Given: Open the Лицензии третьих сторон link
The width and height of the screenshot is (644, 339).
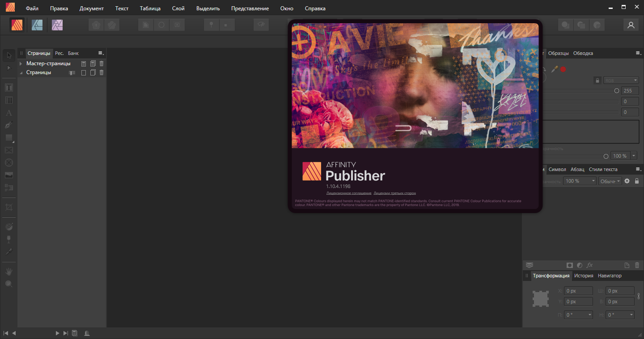Looking at the screenshot, I should click(x=395, y=193).
